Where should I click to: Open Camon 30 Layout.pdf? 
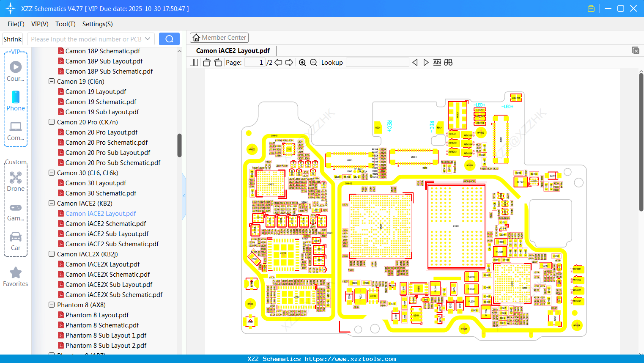tap(96, 183)
